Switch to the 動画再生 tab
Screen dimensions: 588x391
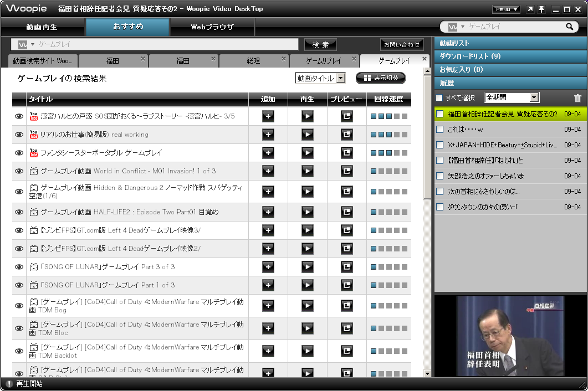[42, 27]
